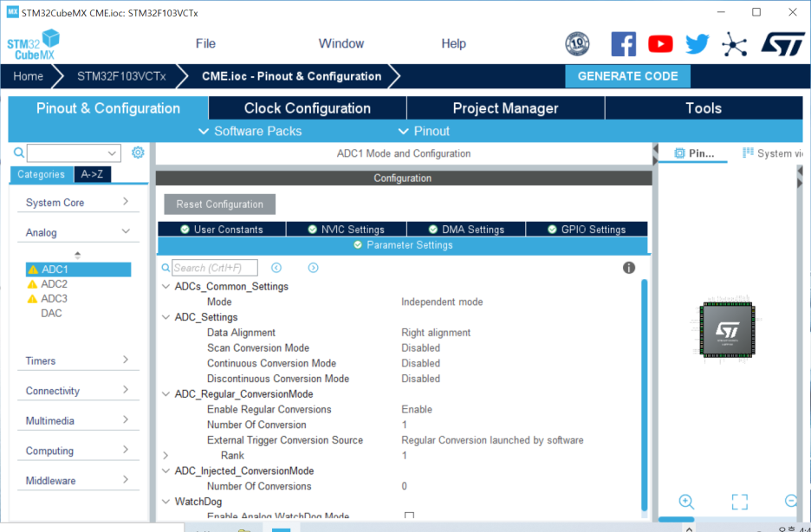Click the Independent mode value
This screenshot has width=811, height=532.
[442, 302]
